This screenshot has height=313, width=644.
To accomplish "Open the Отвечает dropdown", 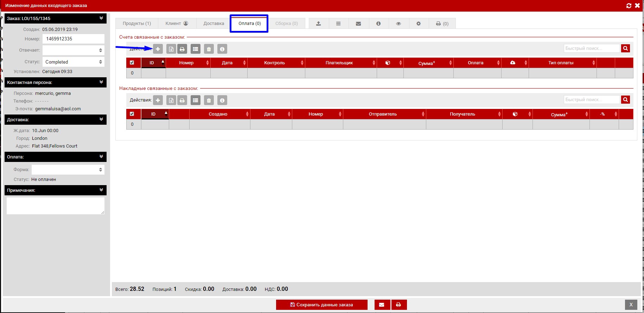I will (x=74, y=50).
